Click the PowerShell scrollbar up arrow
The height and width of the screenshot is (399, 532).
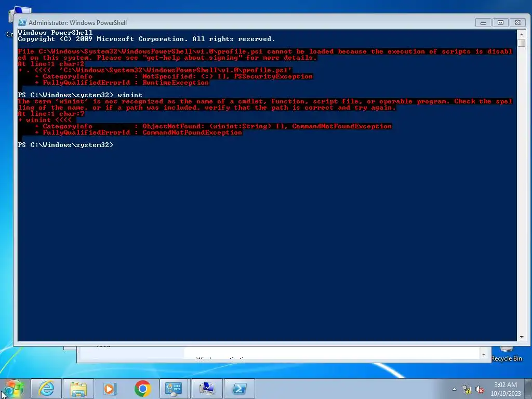522,34
